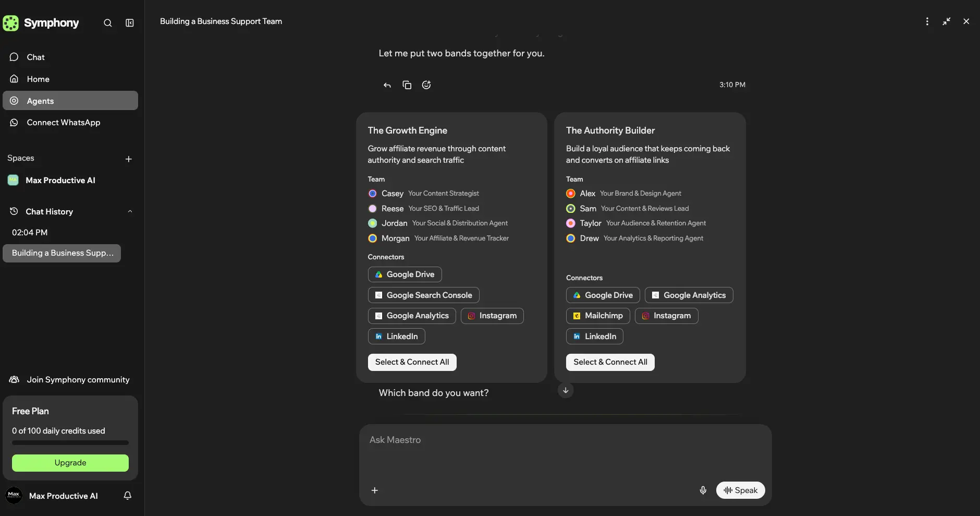Select Google Drive connector in The Growth Engine
980x516 pixels.
(405, 274)
